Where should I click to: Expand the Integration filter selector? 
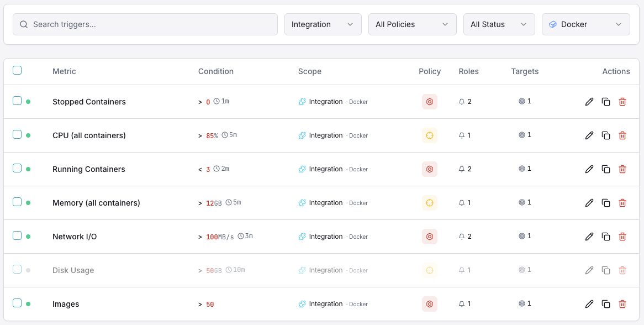click(x=323, y=24)
